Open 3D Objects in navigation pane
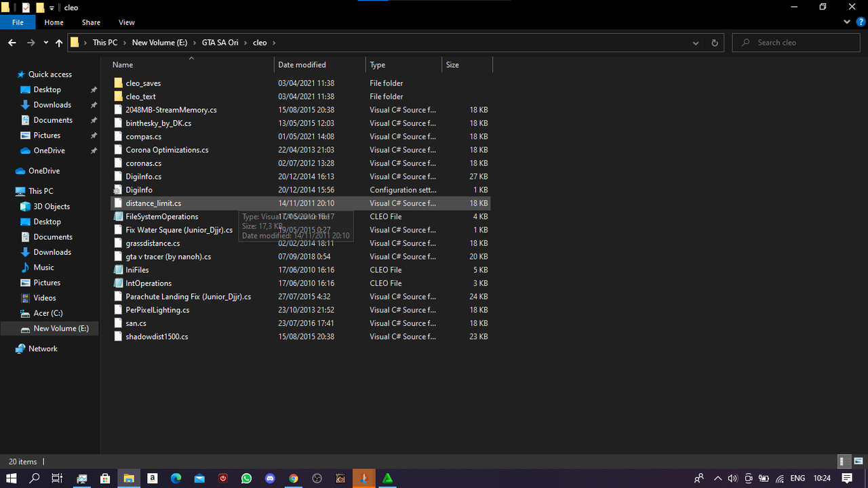This screenshot has width=868, height=488. point(52,207)
